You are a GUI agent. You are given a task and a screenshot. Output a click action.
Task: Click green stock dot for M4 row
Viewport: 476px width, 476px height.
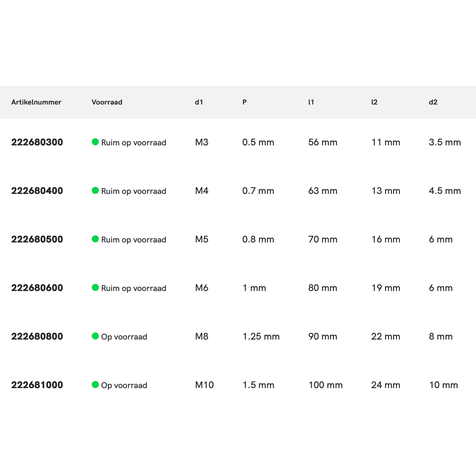[x=95, y=190]
